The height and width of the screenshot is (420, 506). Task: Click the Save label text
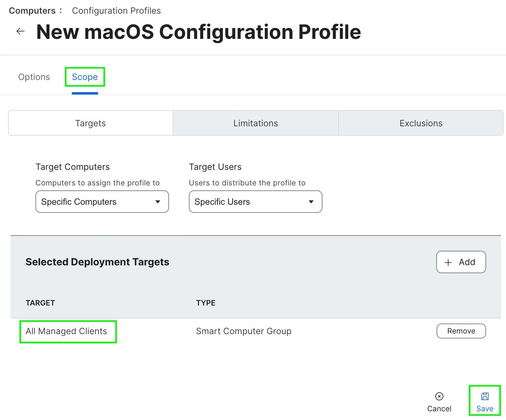pyautogui.click(x=485, y=409)
